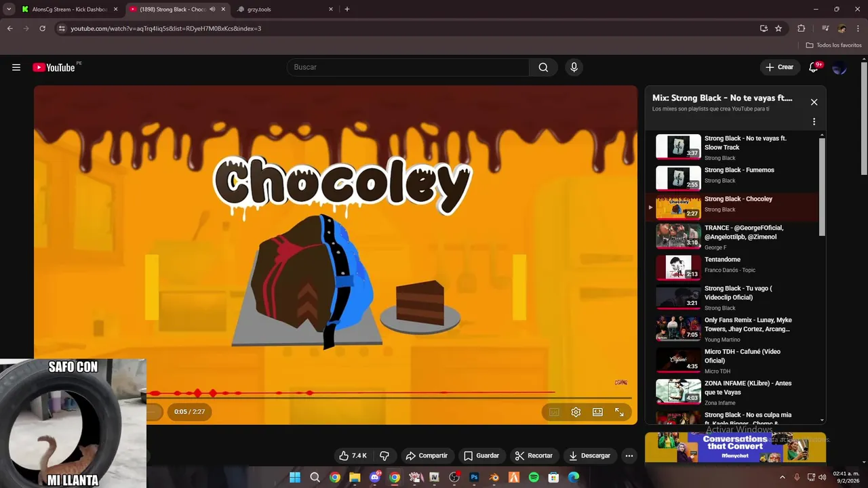
Task: Switch to AlonsCg Stream Kick Dashboard tab
Action: tap(68, 9)
